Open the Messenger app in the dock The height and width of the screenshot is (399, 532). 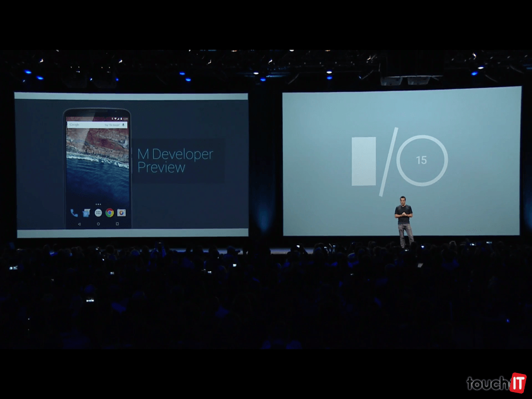tap(86, 213)
